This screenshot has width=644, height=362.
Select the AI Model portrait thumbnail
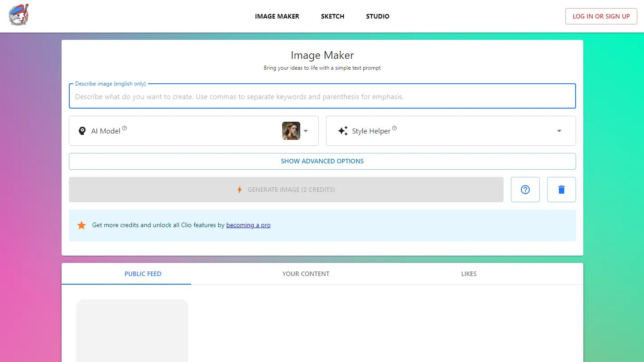tap(291, 131)
